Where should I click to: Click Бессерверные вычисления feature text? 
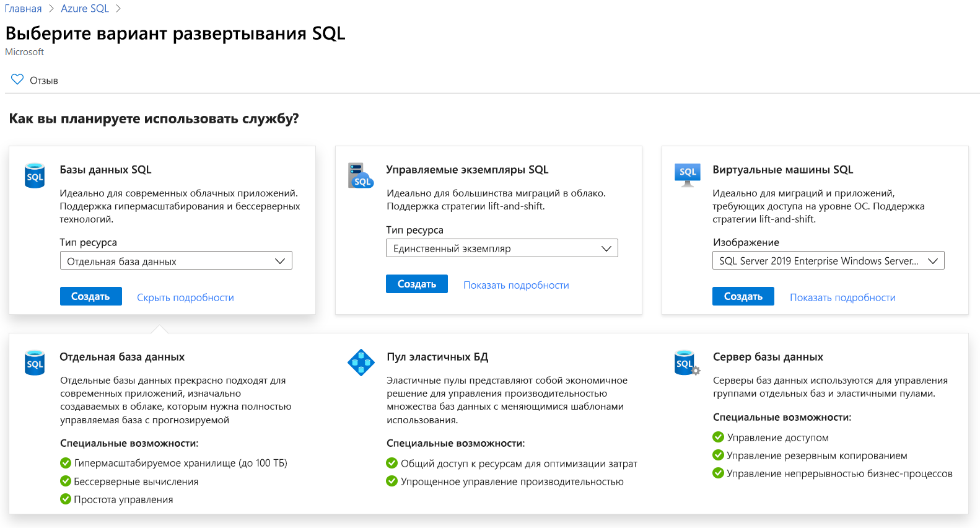[x=136, y=482]
